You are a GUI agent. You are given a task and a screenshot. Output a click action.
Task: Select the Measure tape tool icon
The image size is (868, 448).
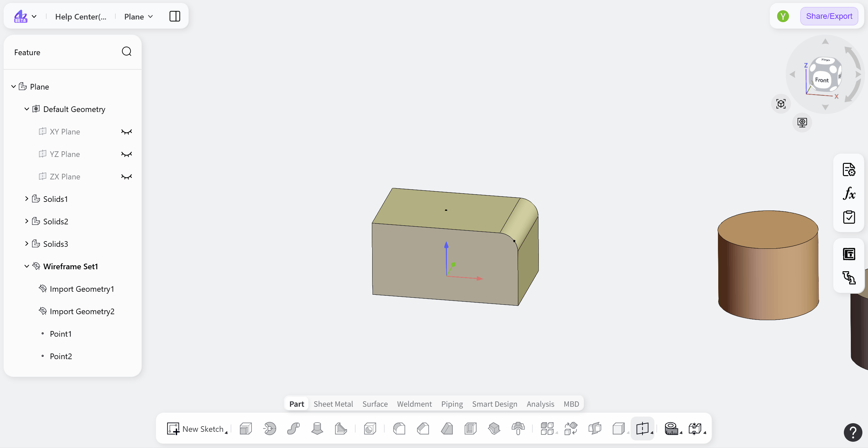tap(671, 429)
